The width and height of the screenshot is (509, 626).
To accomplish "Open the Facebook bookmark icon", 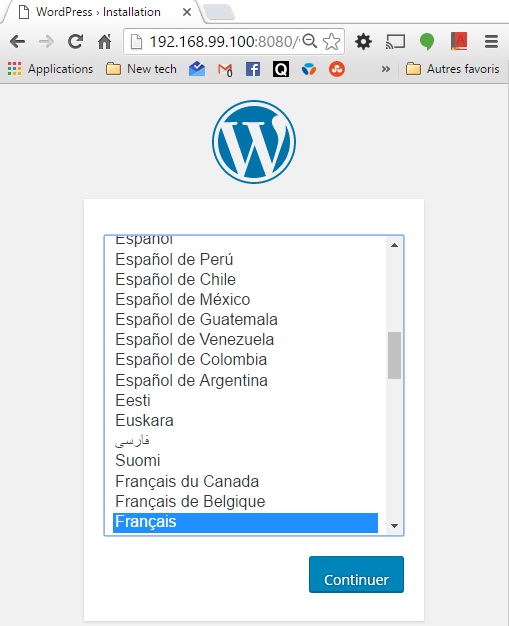I will (253, 69).
